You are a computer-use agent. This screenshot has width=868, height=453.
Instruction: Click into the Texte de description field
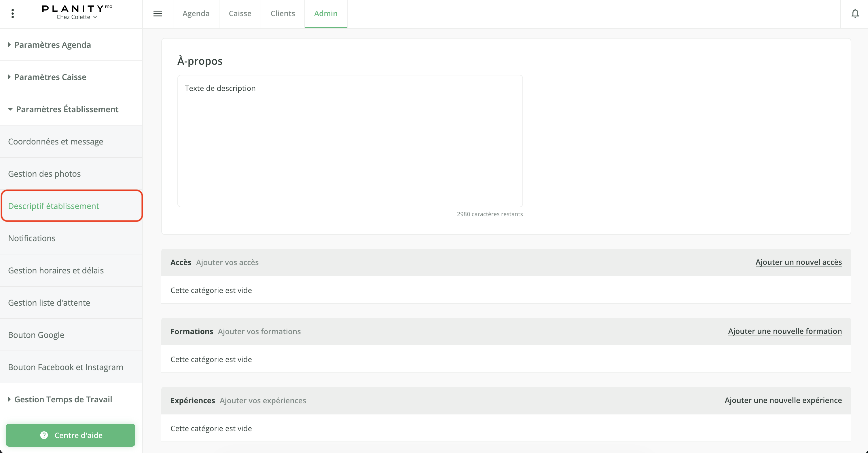click(350, 141)
